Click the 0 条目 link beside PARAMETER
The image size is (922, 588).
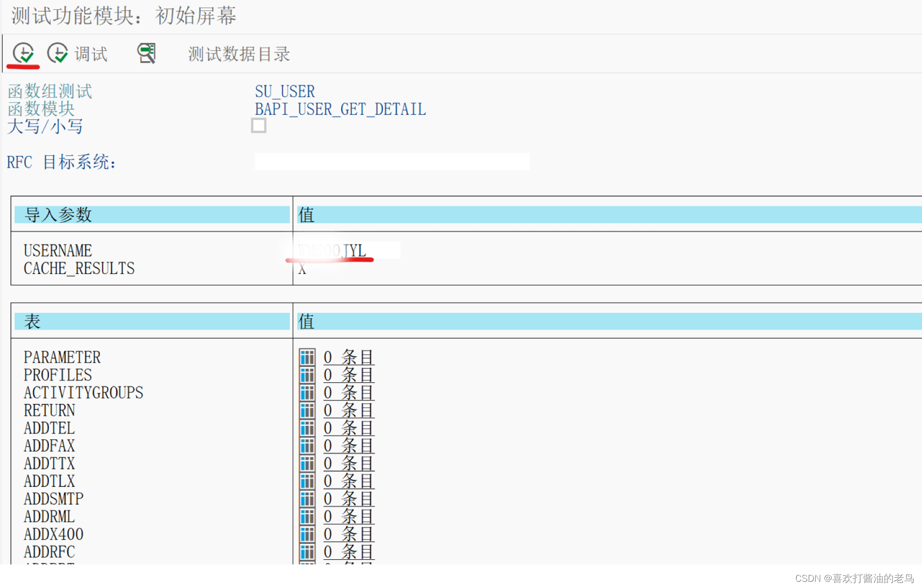(348, 357)
